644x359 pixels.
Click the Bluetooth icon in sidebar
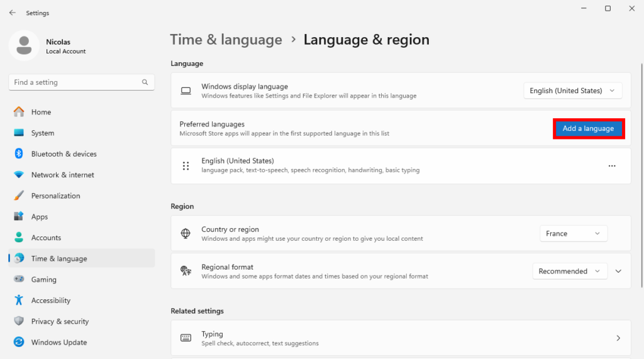[x=19, y=153]
